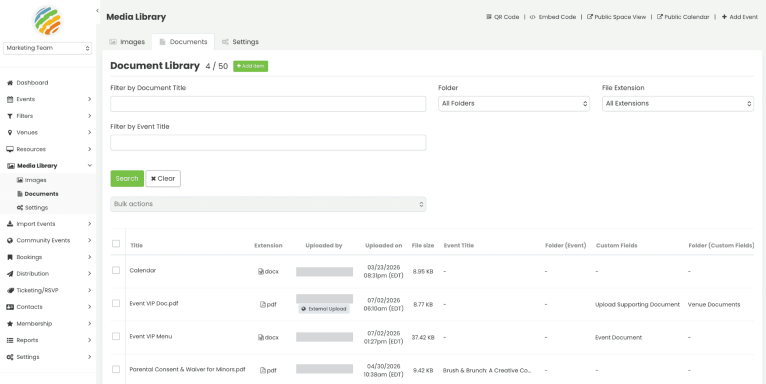Click the Distribution paper plane icon
The image size is (766, 384).
coord(10,274)
